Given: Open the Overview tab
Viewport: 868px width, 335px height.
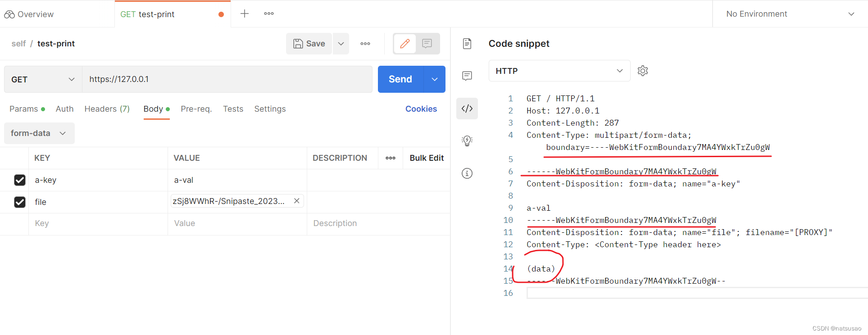Looking at the screenshot, I should (29, 14).
